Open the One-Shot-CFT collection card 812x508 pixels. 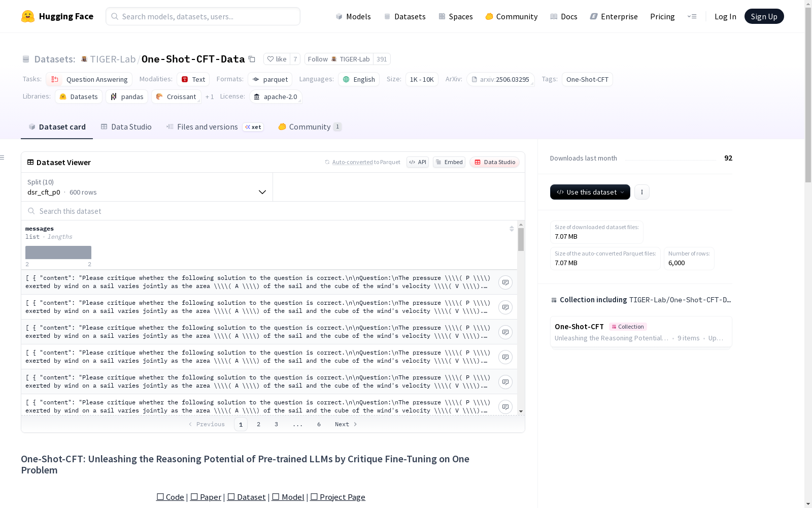click(641, 332)
